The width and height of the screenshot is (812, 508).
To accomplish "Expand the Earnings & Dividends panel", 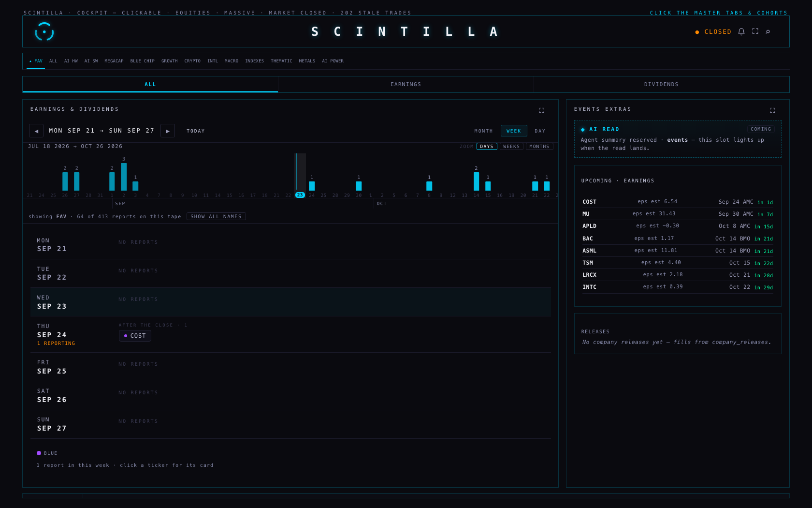I will point(541,110).
